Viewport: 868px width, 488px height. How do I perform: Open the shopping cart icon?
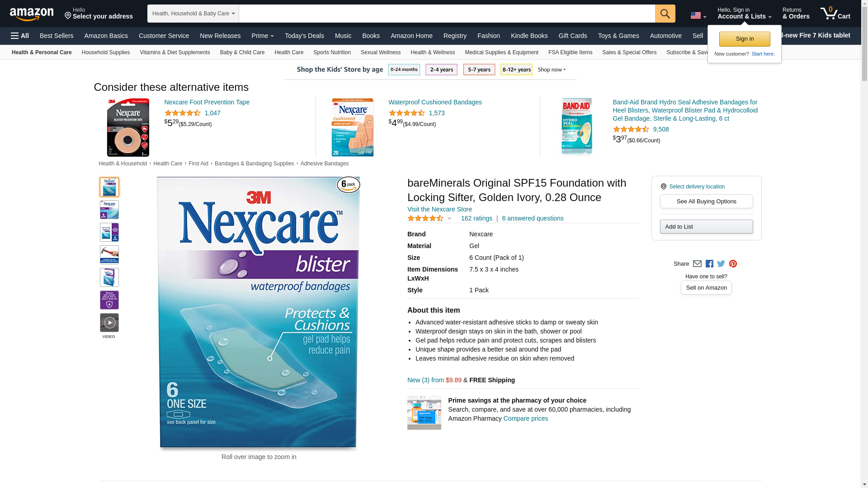click(835, 14)
